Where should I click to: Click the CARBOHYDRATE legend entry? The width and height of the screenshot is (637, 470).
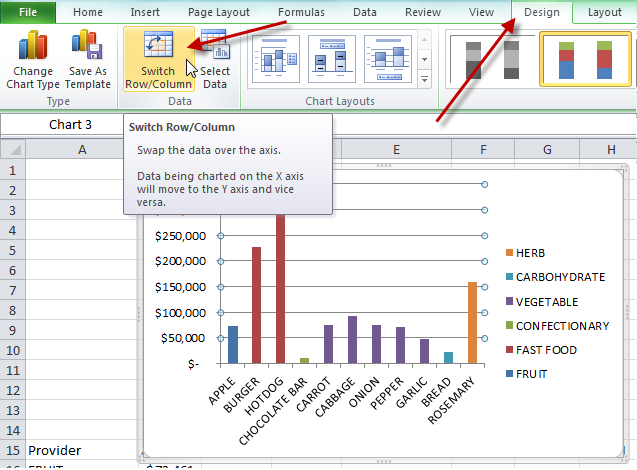[555, 277]
